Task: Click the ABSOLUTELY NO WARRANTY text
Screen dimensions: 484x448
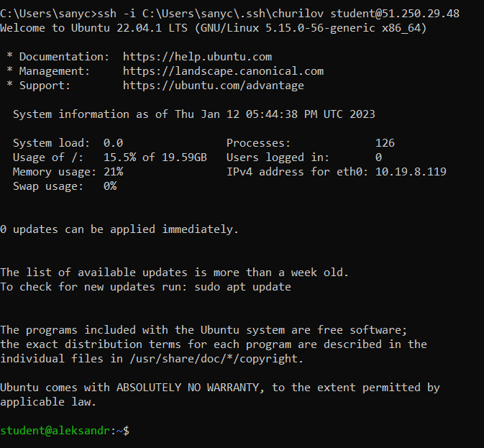Action: tap(188, 388)
